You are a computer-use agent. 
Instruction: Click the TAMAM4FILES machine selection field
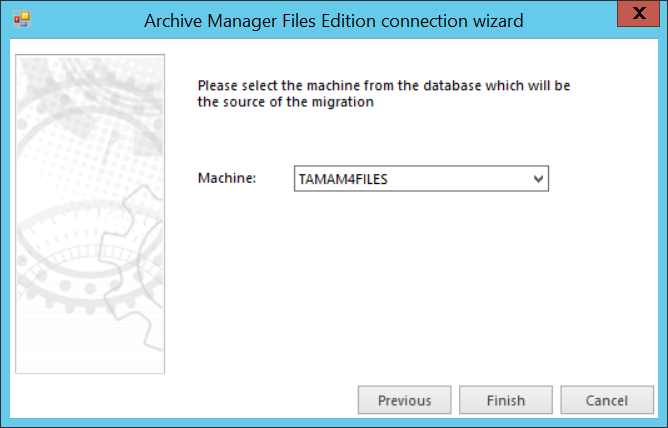pos(410,179)
